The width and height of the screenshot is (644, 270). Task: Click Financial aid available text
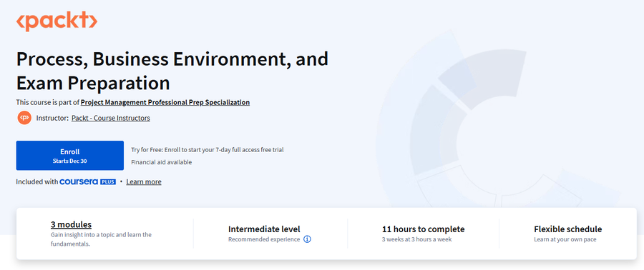click(162, 162)
